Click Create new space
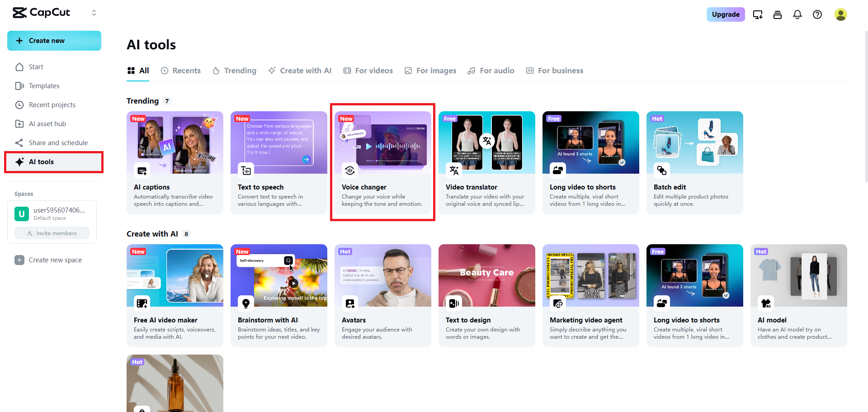Screen dimensions: 868x412 [x=48, y=260]
